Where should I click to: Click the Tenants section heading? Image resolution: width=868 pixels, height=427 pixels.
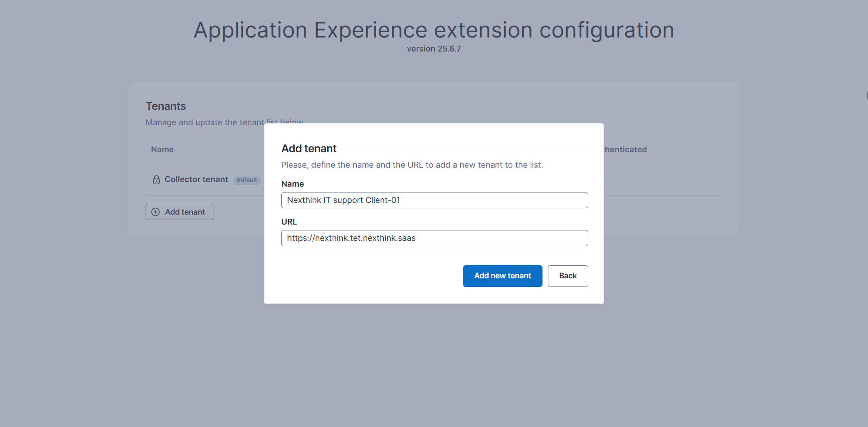(165, 106)
